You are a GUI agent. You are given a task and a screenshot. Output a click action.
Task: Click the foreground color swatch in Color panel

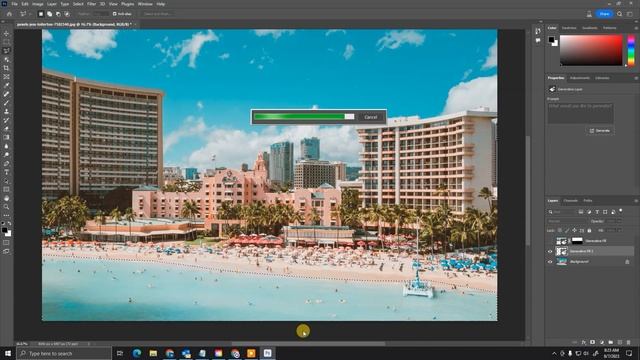(551, 39)
